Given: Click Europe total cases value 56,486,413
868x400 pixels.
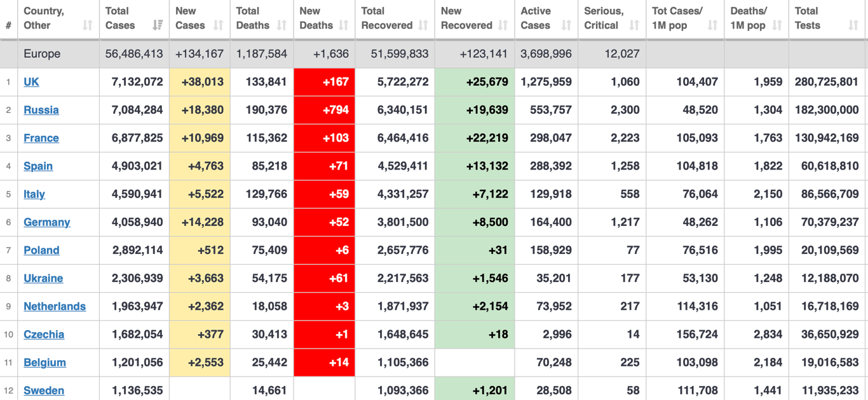Looking at the screenshot, I should coord(134,54).
